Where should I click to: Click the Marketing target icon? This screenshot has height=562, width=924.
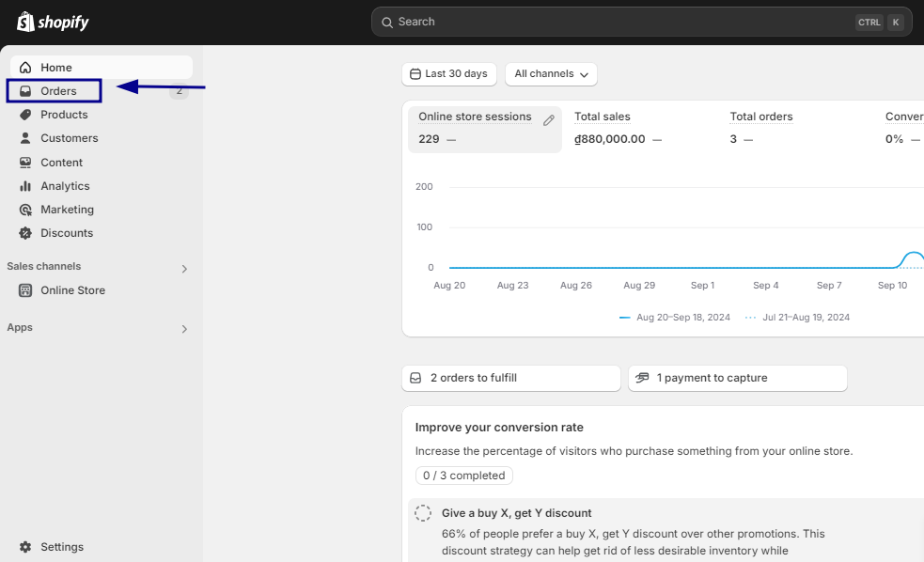25,210
